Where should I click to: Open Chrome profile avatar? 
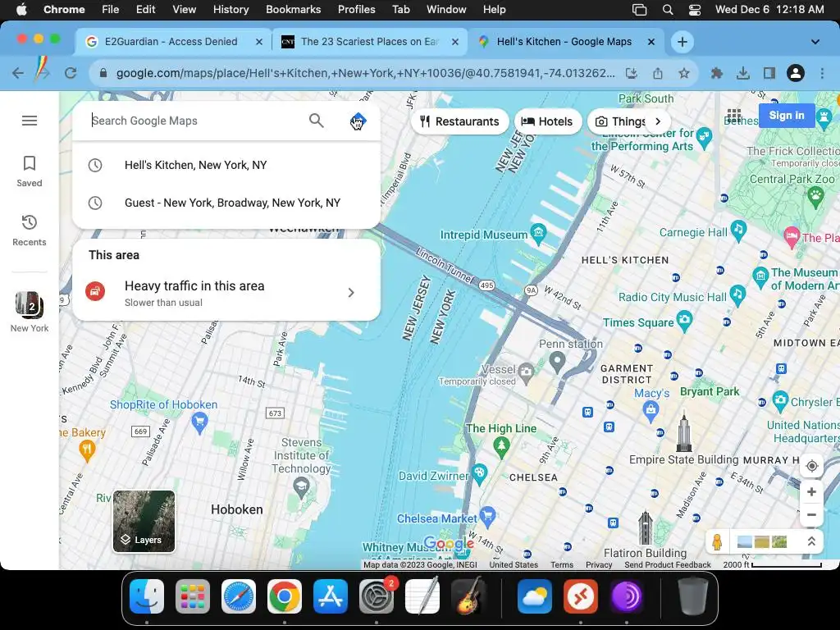point(796,73)
